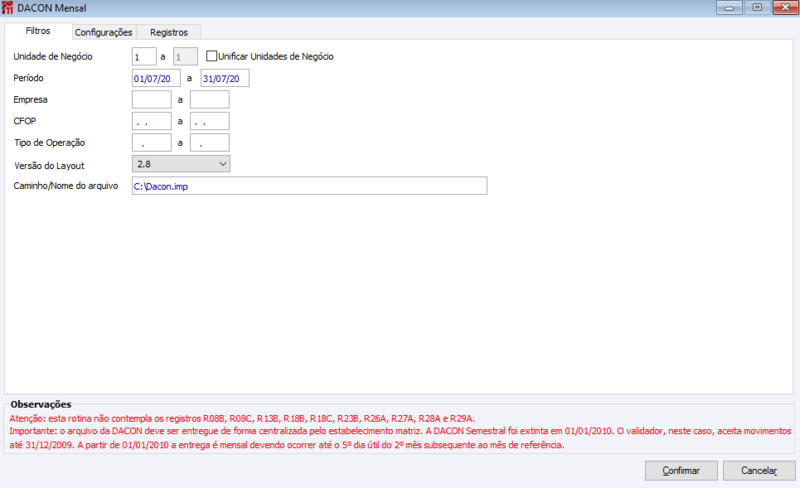800x488 pixels.
Task: Minimize the DACON Mensal window
Action: pos(729,8)
